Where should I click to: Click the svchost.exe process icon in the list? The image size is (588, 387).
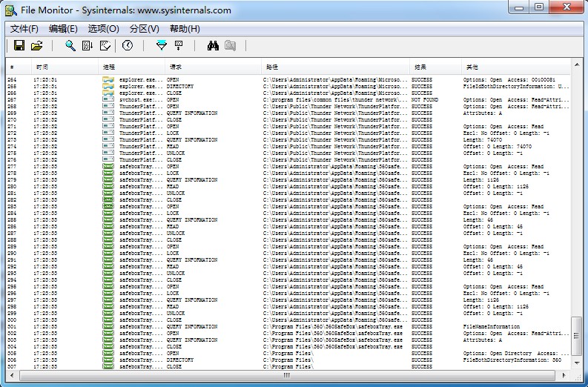pos(108,99)
